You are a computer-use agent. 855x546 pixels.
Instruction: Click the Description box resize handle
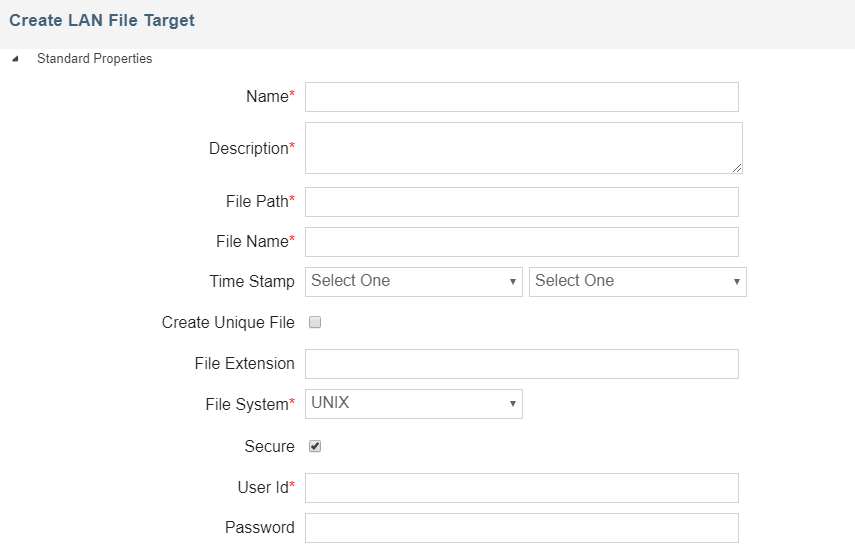[737, 168]
